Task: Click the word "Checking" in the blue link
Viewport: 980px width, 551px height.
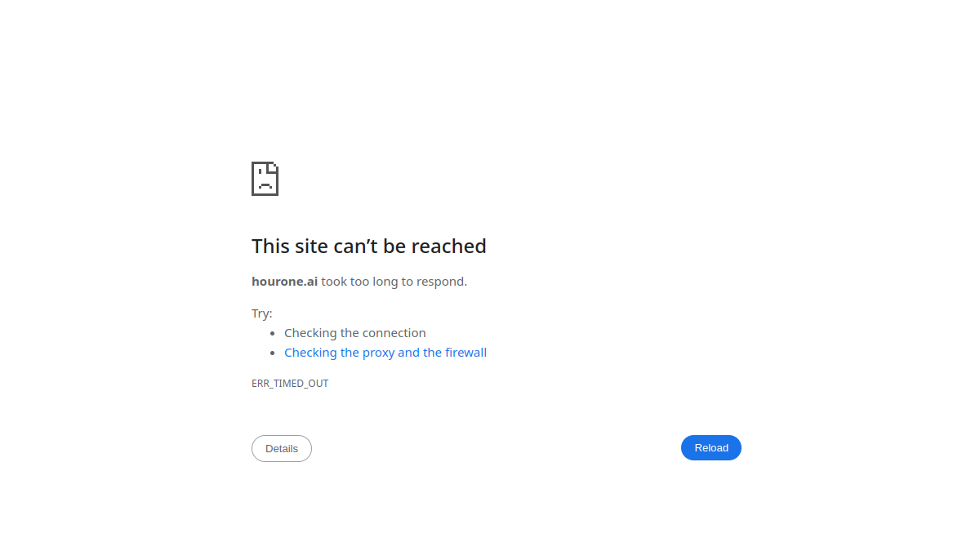Action: tap(310, 353)
